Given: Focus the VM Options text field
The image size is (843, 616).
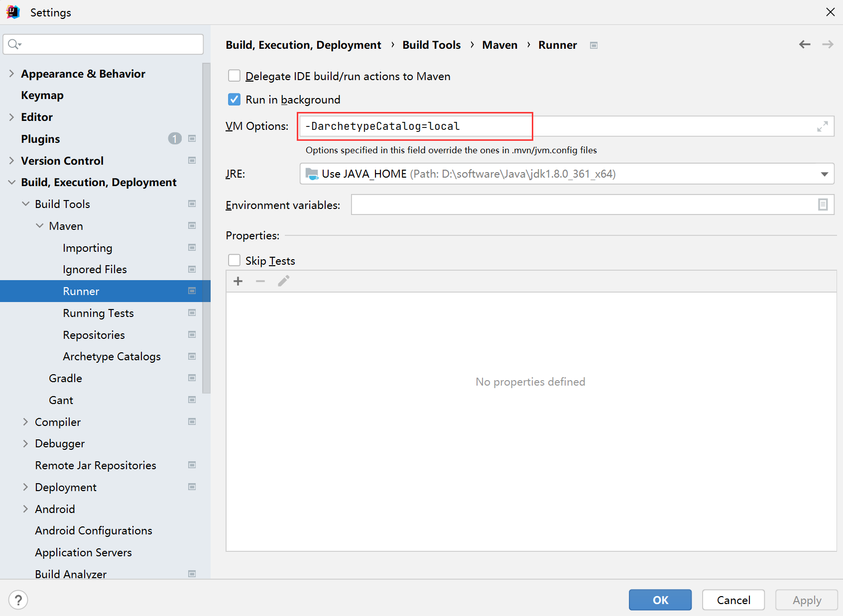Looking at the screenshot, I should (567, 126).
